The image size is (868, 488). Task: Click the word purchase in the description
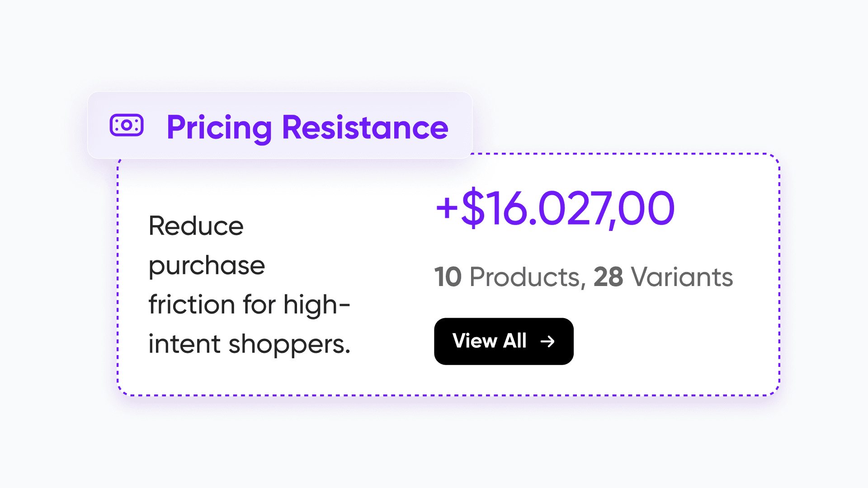click(207, 266)
